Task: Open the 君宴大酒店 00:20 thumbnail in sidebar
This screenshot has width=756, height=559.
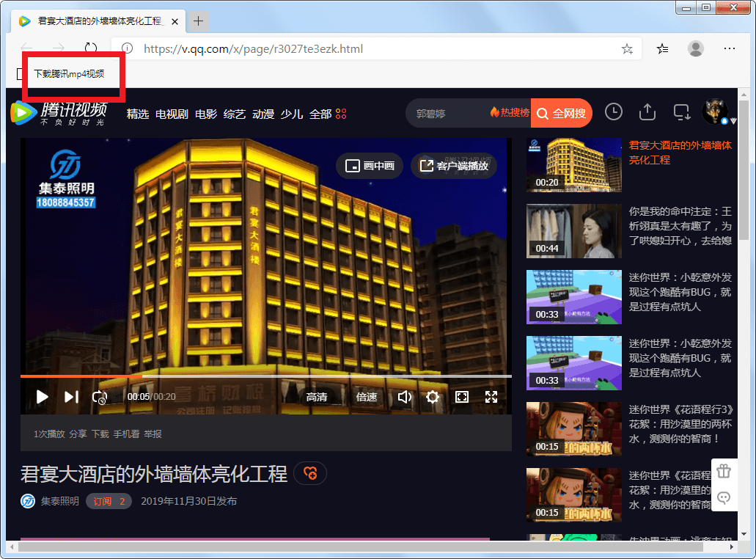Action: pyautogui.click(x=573, y=165)
